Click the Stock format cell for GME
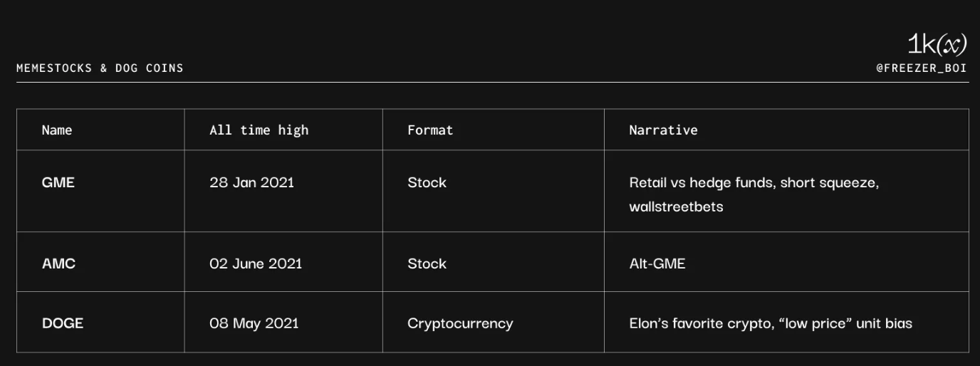 pos(427,182)
